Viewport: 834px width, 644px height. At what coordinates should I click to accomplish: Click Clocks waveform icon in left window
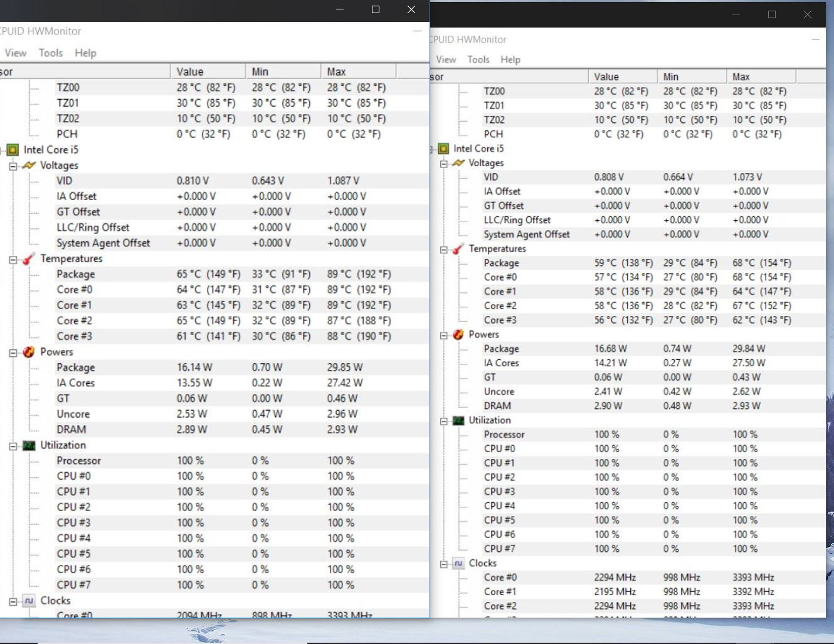pos(29,601)
